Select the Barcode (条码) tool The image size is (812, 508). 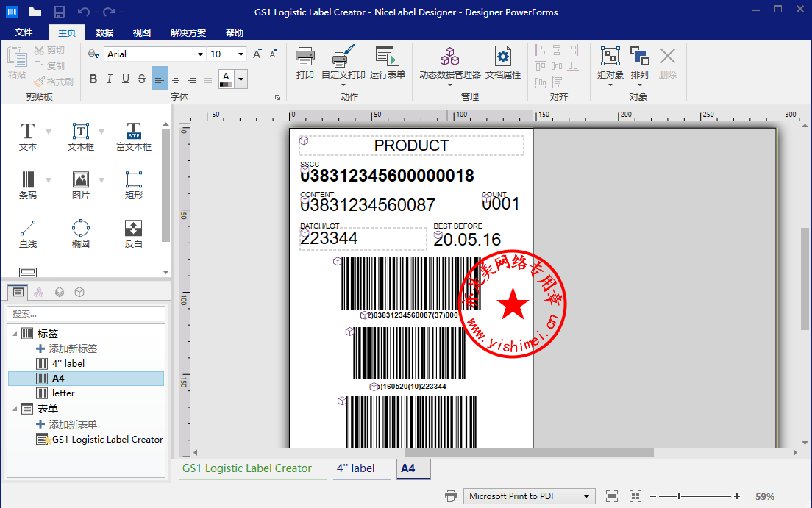point(28,185)
